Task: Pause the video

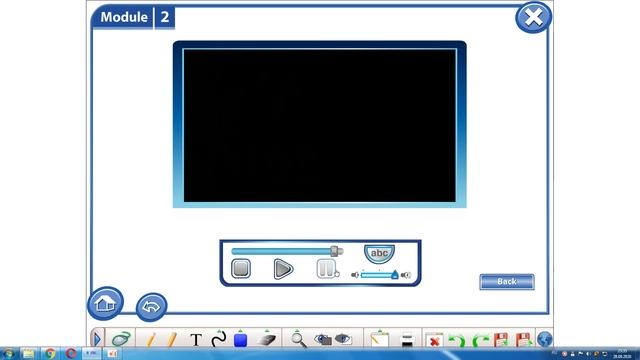Action: (x=326, y=269)
